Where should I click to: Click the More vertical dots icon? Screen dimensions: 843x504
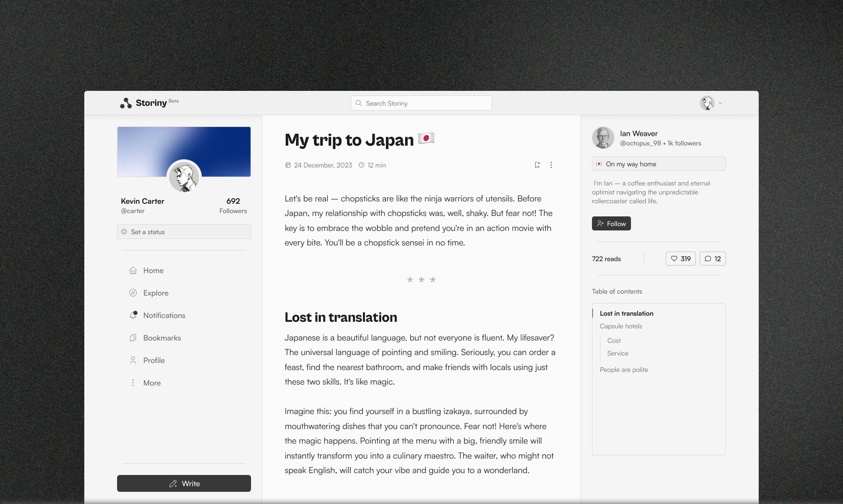(133, 383)
